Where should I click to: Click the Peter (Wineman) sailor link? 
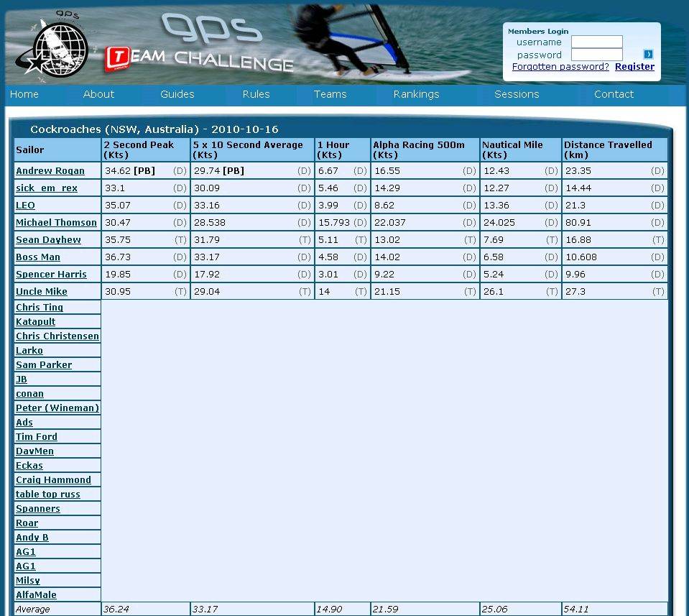(57, 408)
